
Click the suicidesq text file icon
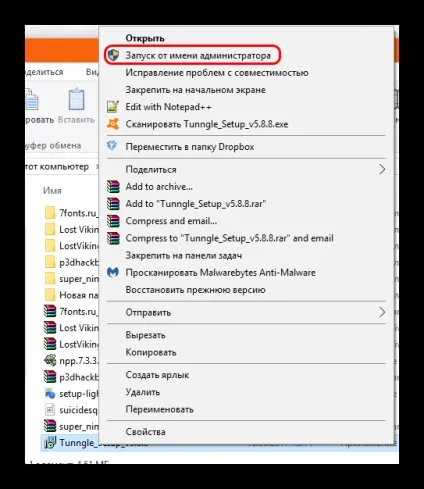click(x=50, y=410)
